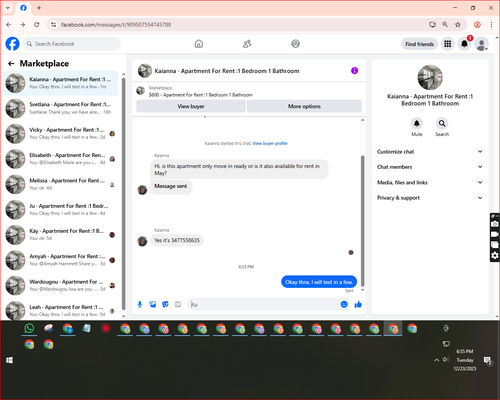This screenshot has height=400, width=500.
Task: Click the Search Facebook field
Action: tap(72, 44)
